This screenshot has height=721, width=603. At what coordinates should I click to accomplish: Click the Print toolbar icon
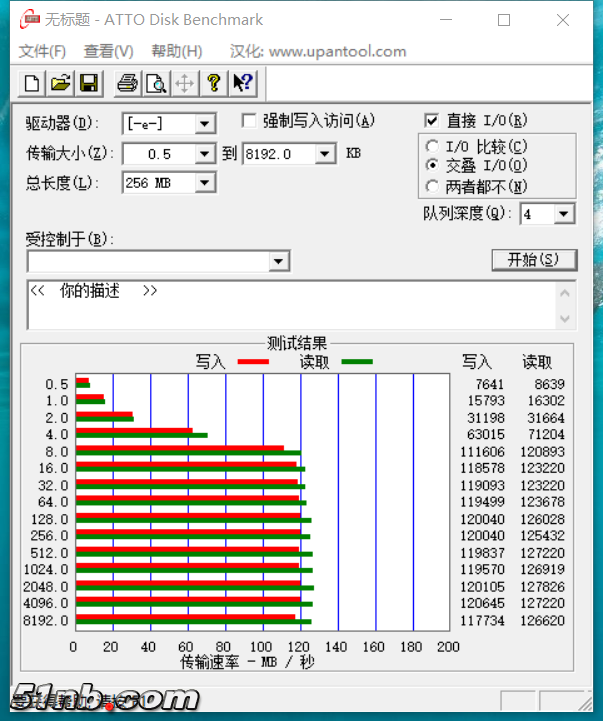point(127,83)
